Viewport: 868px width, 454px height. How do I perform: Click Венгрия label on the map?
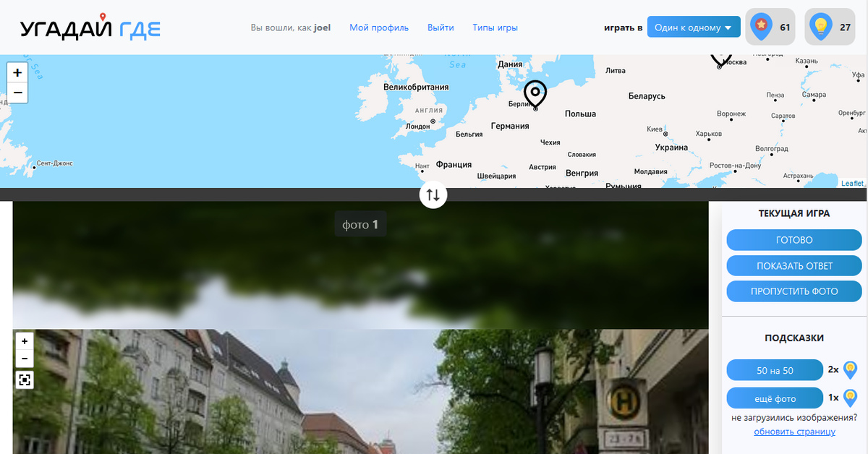582,173
